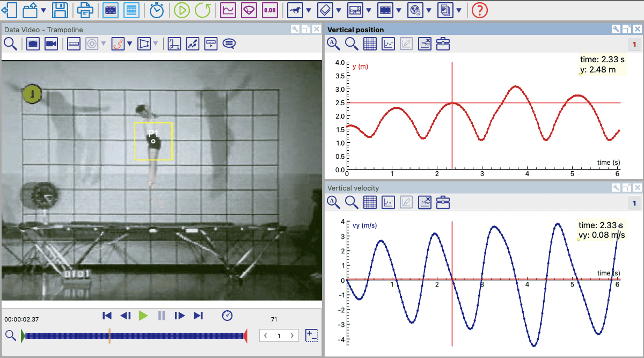Expand the Open folder dropdown arrow

(43, 10)
